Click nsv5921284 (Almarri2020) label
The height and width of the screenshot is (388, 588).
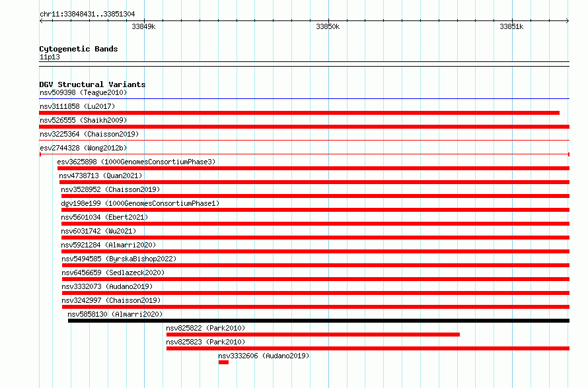pos(109,245)
